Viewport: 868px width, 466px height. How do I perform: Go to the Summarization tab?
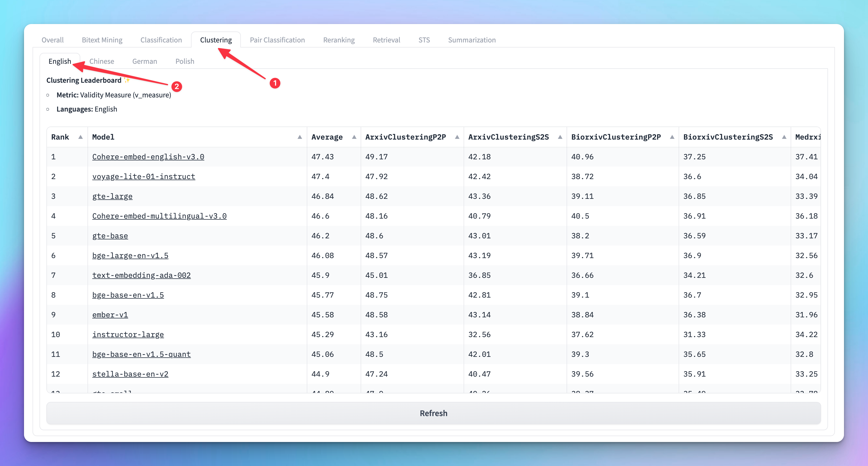pyautogui.click(x=471, y=40)
